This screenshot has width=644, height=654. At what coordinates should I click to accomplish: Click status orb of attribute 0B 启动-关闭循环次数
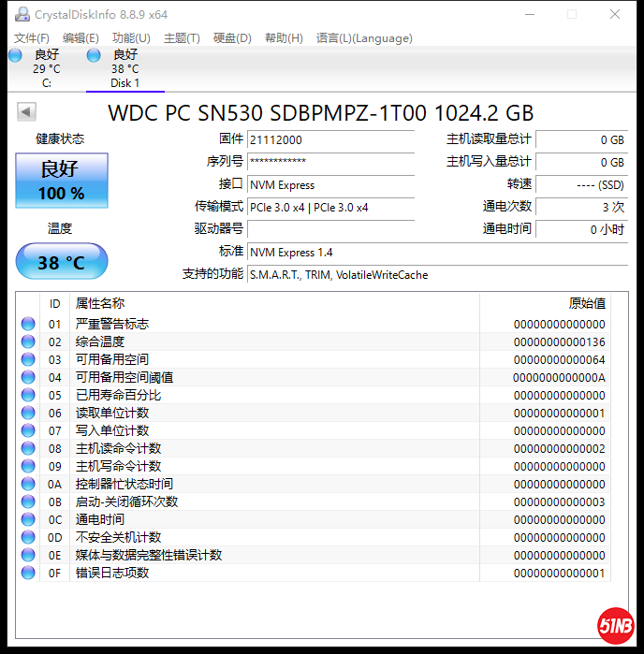click(x=28, y=501)
